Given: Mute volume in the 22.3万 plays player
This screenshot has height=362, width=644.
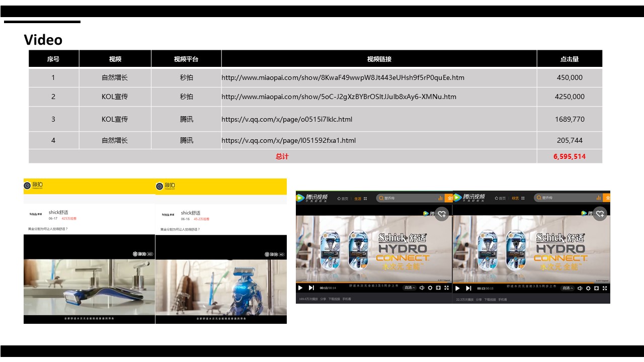Looking at the screenshot, I should pos(580,288).
